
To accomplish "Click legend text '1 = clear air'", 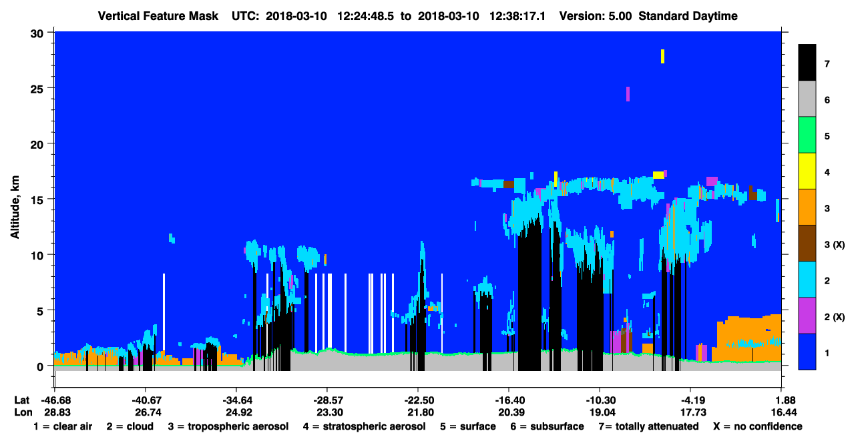I will 63,426.
